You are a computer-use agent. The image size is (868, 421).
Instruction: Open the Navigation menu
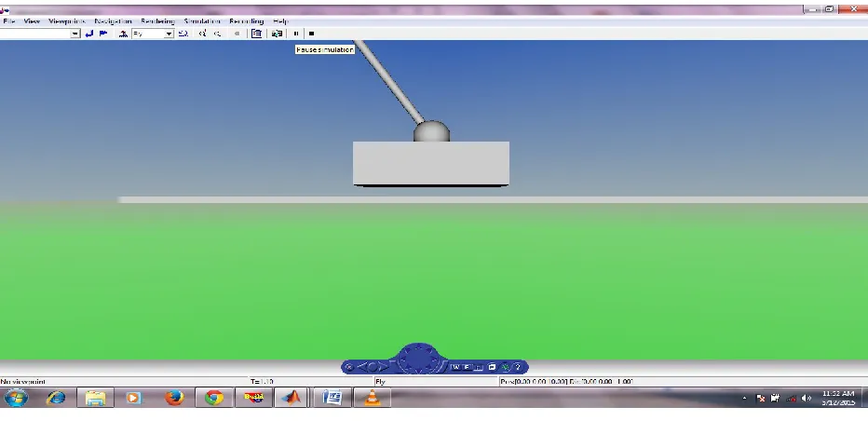pyautogui.click(x=113, y=21)
